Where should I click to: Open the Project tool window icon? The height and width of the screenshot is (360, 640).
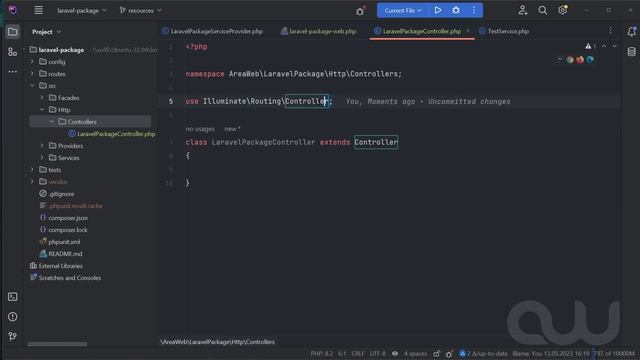[x=13, y=32]
